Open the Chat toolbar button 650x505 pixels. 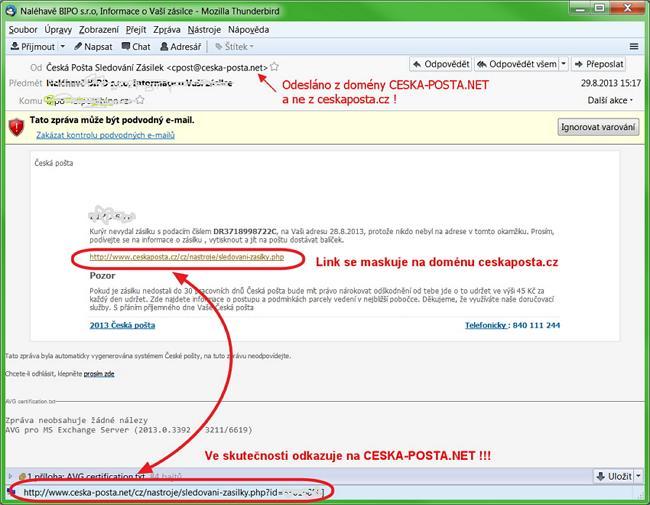[136, 46]
